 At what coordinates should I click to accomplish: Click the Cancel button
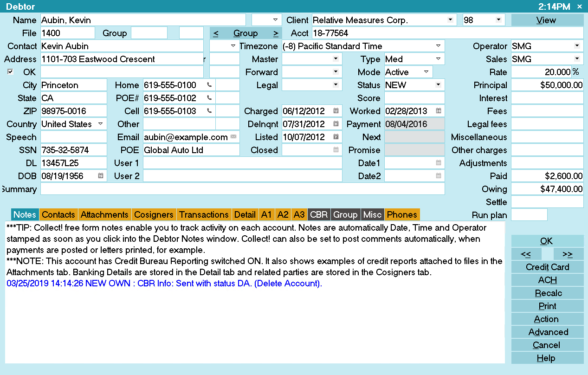548,345
